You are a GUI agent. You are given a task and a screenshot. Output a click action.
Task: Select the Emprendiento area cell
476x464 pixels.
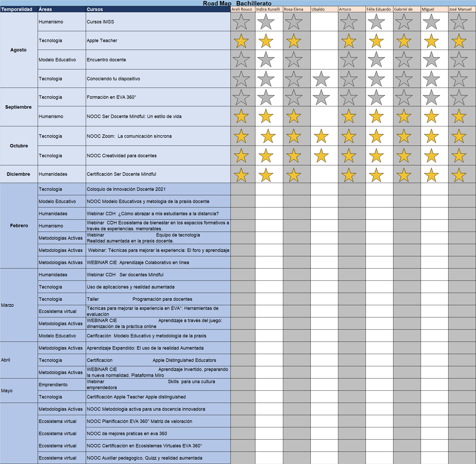pos(62,385)
